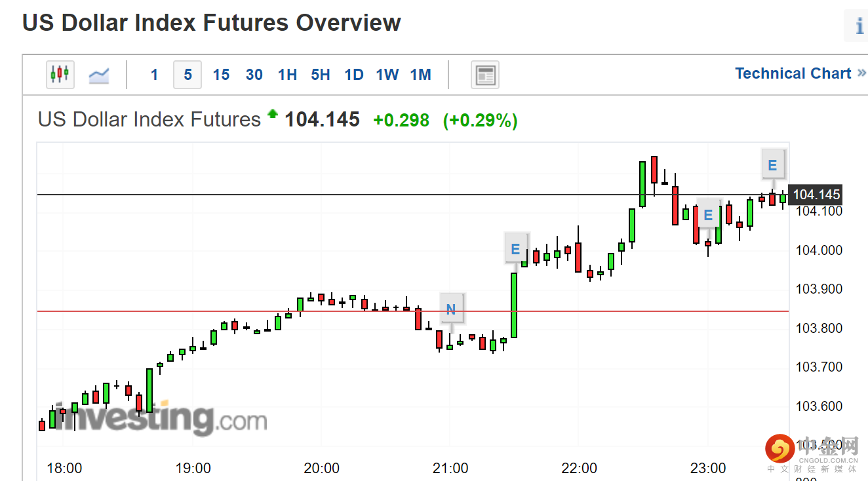Set chart to 1W timeframe

tap(387, 75)
